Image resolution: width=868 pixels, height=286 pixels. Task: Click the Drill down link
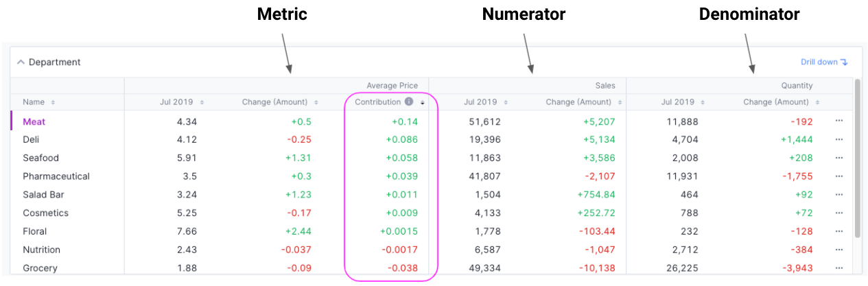(x=824, y=62)
